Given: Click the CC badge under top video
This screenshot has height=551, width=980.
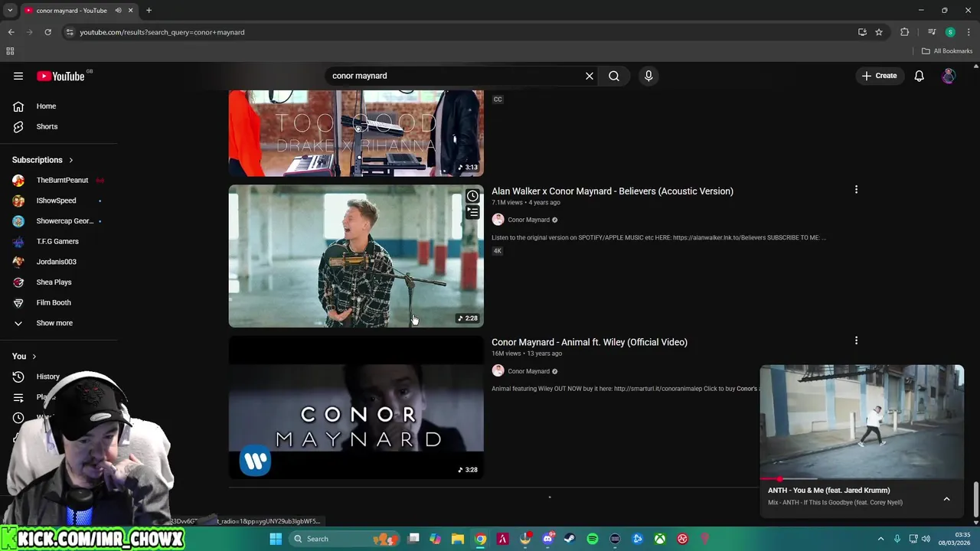Looking at the screenshot, I should click(x=498, y=99).
